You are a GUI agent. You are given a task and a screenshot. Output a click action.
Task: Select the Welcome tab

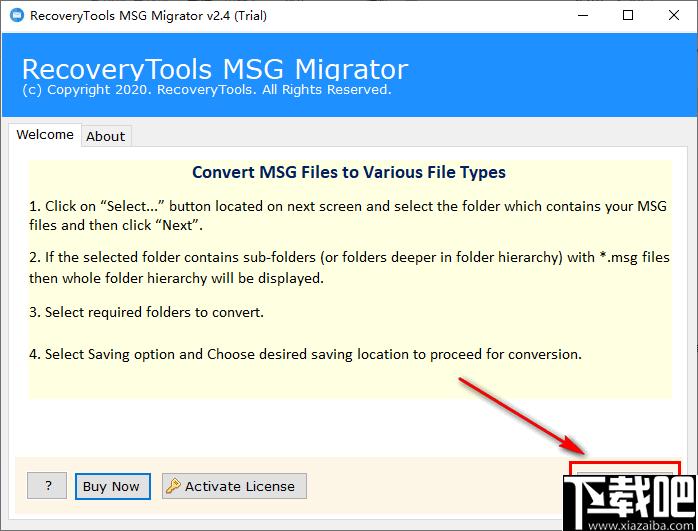pos(45,134)
